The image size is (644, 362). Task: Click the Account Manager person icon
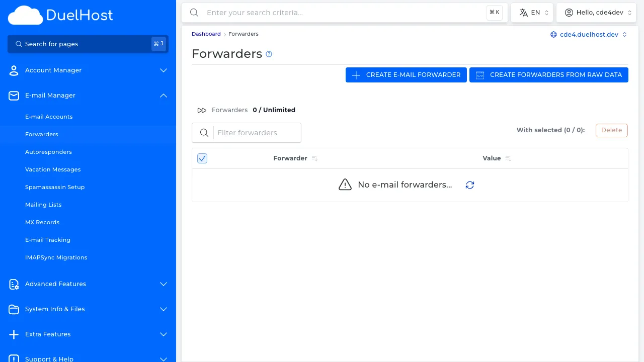(14, 70)
